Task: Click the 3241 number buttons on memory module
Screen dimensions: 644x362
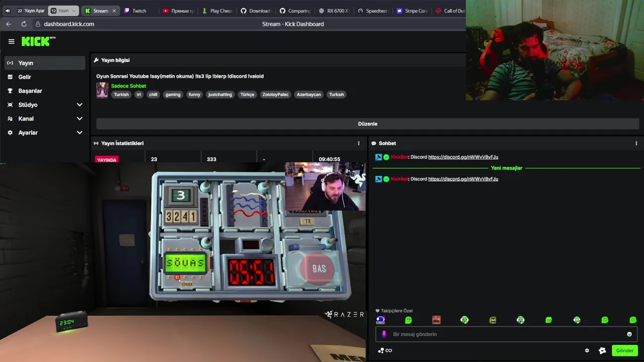Action: click(x=181, y=217)
